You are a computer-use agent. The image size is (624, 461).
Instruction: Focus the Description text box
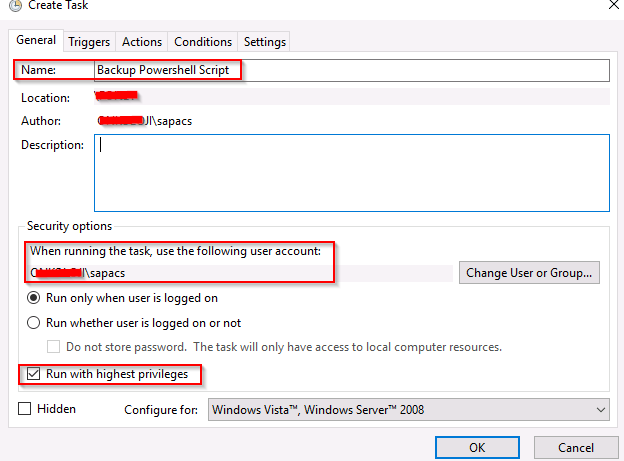pos(352,173)
